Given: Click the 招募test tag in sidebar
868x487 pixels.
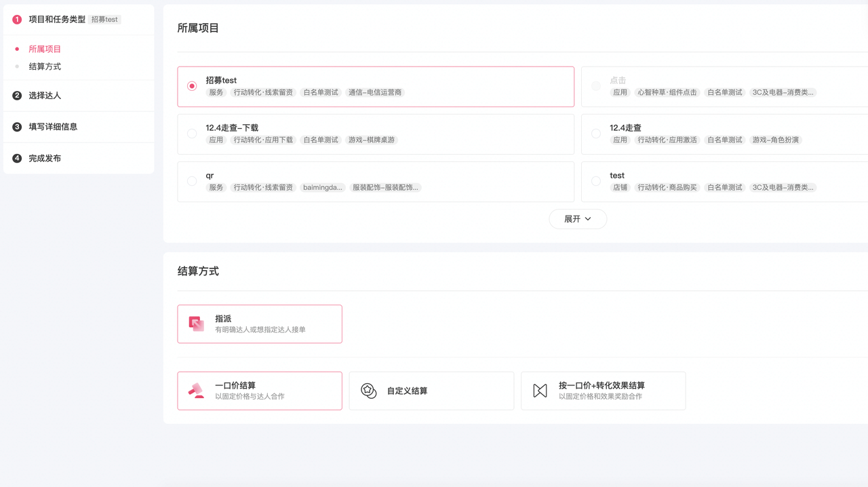Looking at the screenshot, I should [x=104, y=20].
